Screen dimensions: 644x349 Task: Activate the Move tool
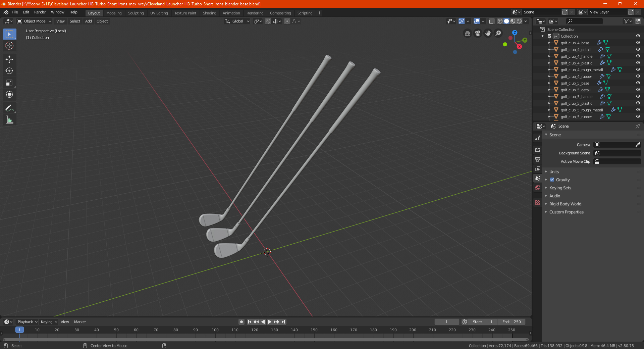[9, 59]
